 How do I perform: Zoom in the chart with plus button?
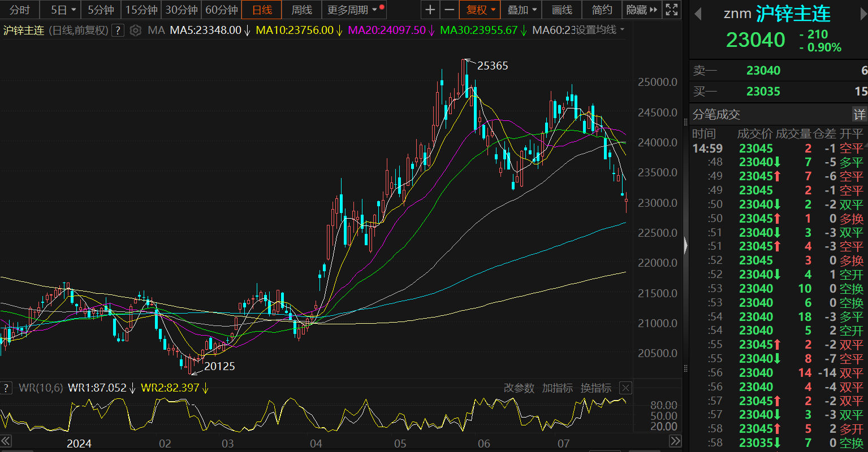[x=431, y=10]
